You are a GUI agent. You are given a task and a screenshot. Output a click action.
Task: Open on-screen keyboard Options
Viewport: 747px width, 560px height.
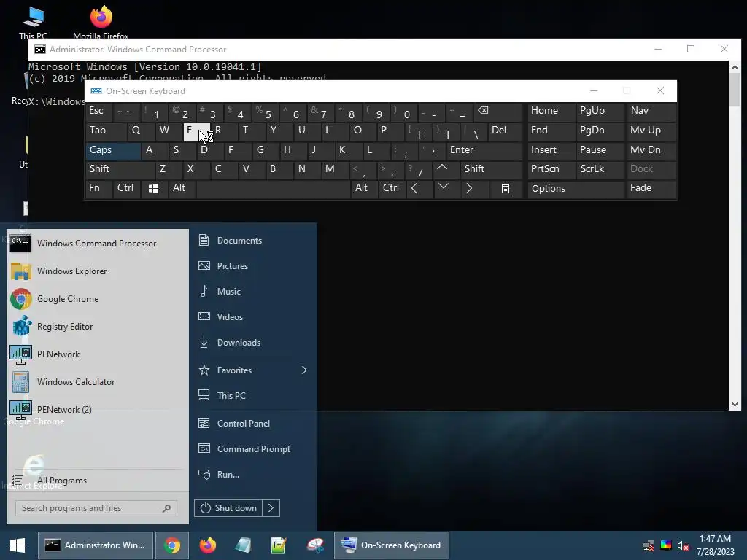click(576, 189)
